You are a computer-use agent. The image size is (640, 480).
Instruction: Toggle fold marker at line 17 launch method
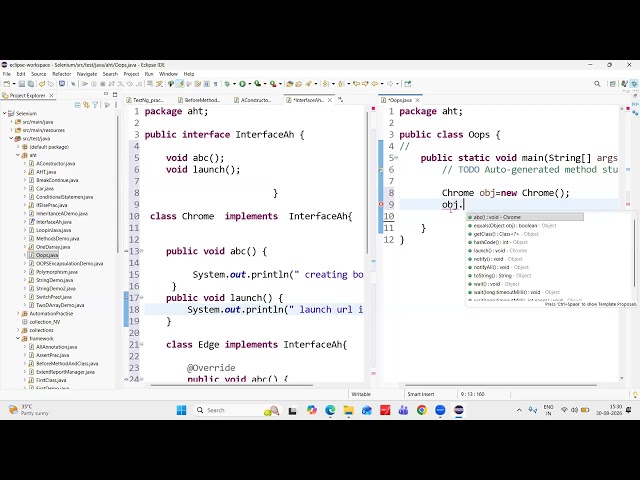click(x=142, y=298)
